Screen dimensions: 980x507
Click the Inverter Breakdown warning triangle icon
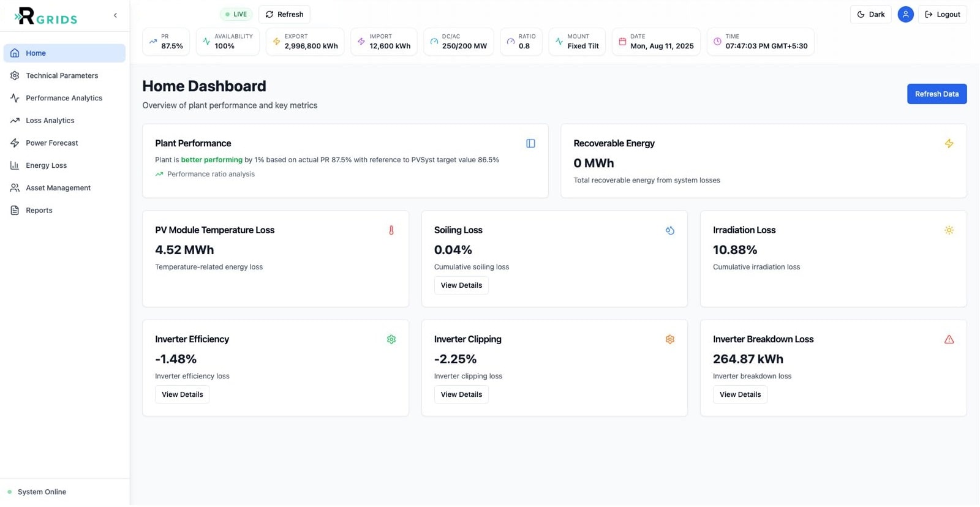(x=949, y=339)
